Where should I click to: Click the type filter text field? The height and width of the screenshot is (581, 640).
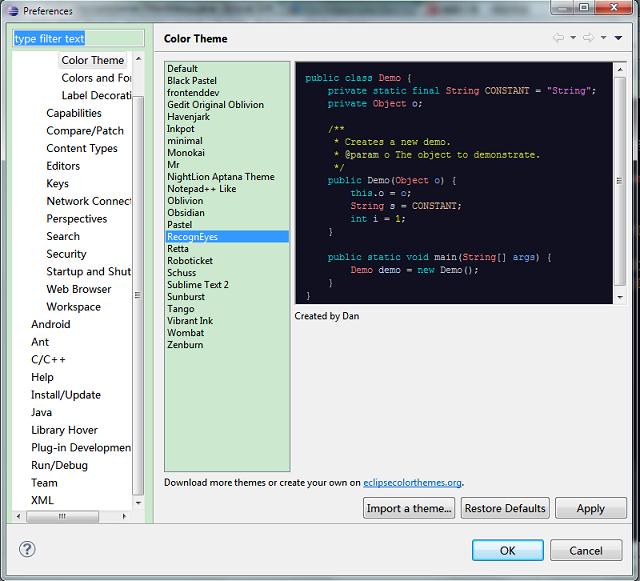tap(78, 38)
